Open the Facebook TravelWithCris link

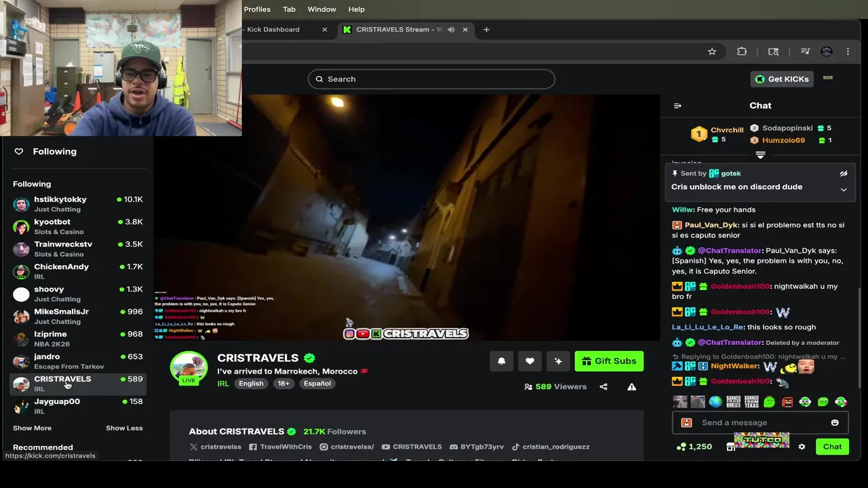pos(281,447)
